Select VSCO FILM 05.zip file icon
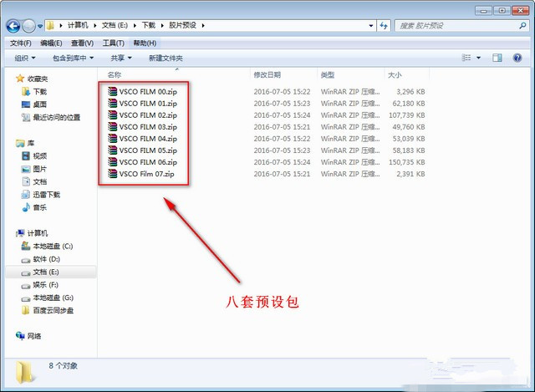The image size is (535, 392). coord(112,150)
